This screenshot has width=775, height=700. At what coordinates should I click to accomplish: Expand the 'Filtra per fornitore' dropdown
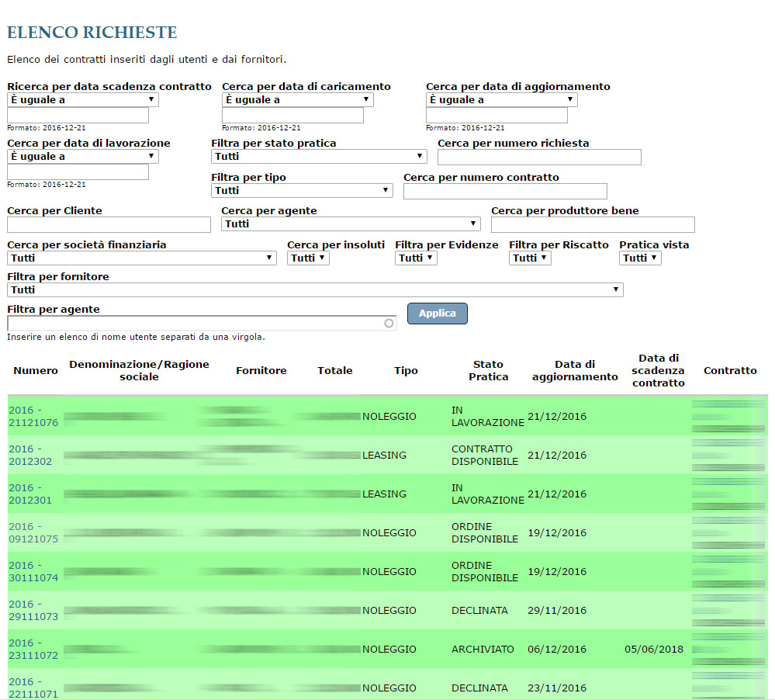click(315, 290)
